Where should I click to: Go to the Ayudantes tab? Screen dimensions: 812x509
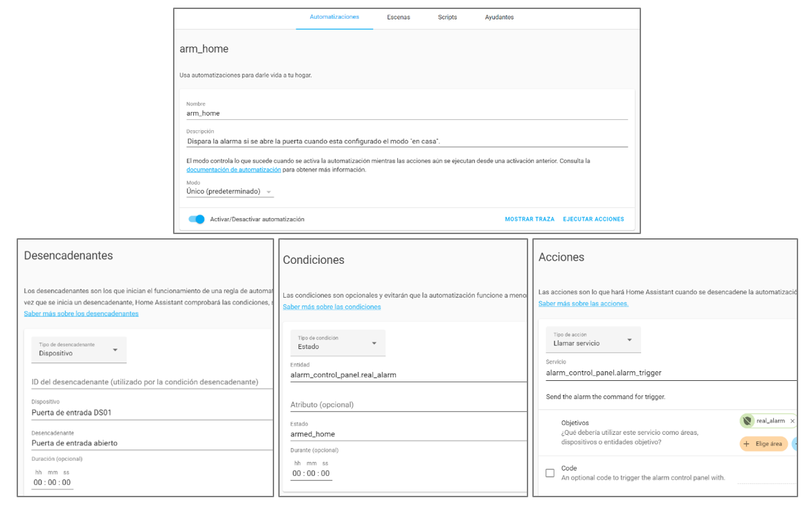pos(499,17)
